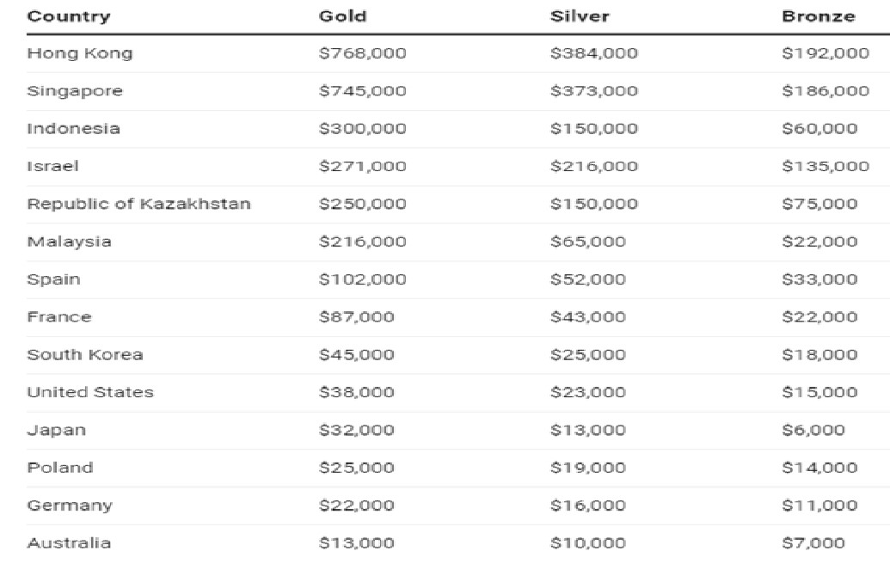Select France in the country list
The image size is (890, 588).
(x=59, y=316)
